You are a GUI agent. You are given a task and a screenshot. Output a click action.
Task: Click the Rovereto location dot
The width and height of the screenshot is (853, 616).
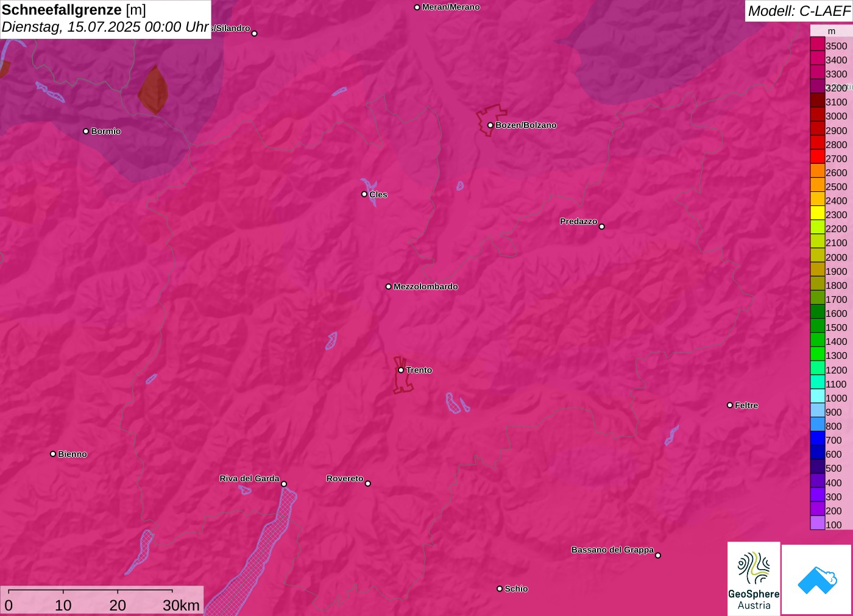pyautogui.click(x=368, y=484)
